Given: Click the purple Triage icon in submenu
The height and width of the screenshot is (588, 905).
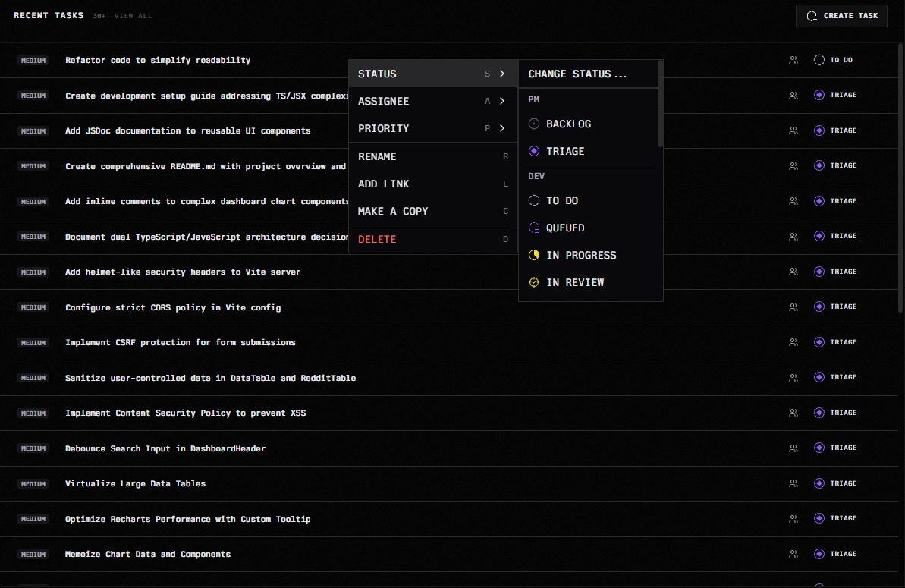Looking at the screenshot, I should [x=534, y=151].
